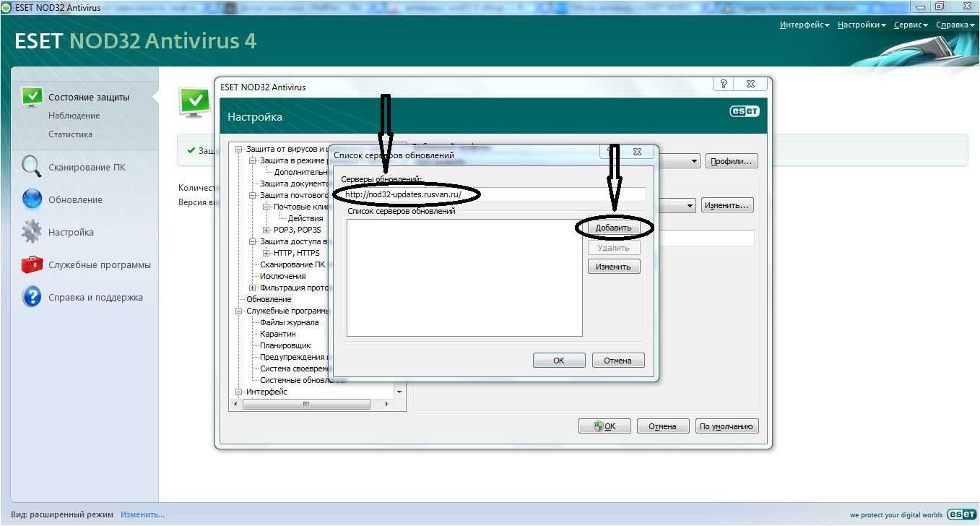980x526 pixels.
Task: Click the green checkmark monitor status icon
Action: tap(194, 102)
